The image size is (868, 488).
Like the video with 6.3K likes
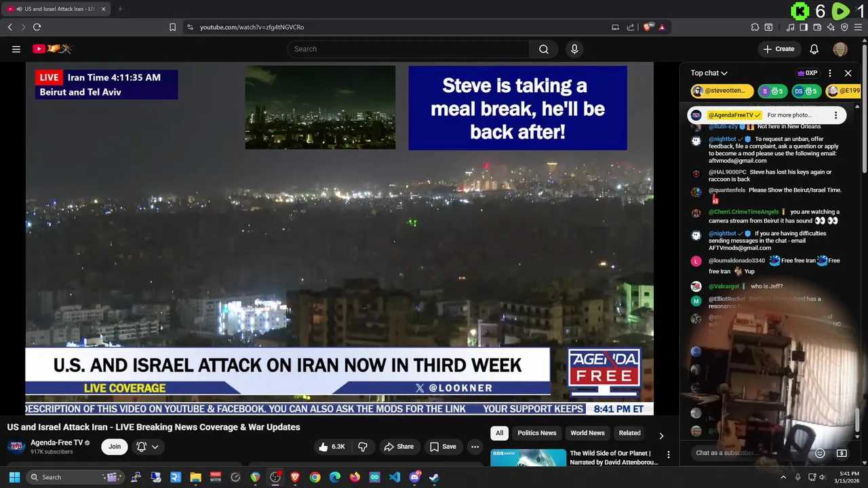coord(332,447)
